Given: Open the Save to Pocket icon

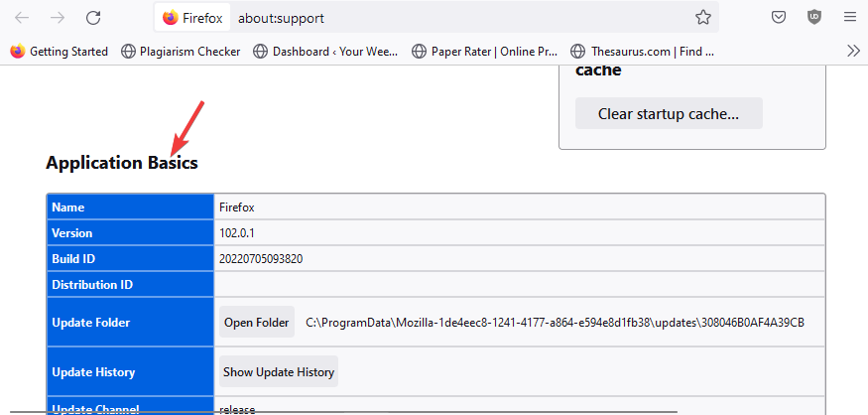Looking at the screenshot, I should (x=779, y=18).
